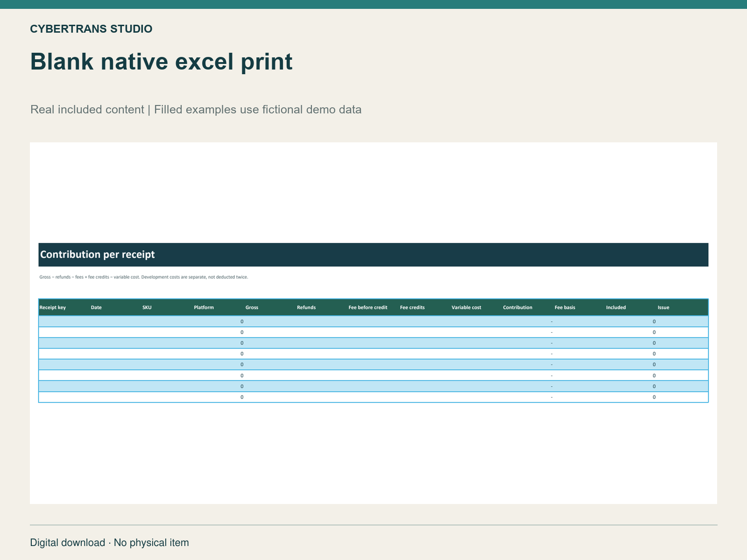Click the 'Digital download · No physical item' footer

[x=110, y=543]
